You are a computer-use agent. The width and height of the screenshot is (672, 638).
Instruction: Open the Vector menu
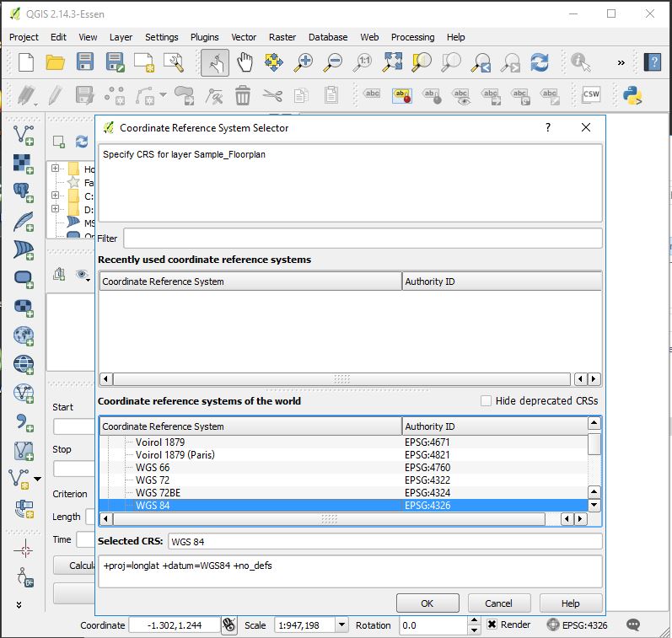pyautogui.click(x=244, y=37)
